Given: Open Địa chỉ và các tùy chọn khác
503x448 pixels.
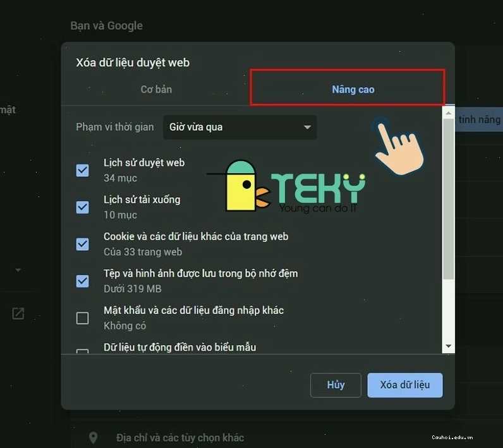Looking at the screenshot, I should (180, 437).
